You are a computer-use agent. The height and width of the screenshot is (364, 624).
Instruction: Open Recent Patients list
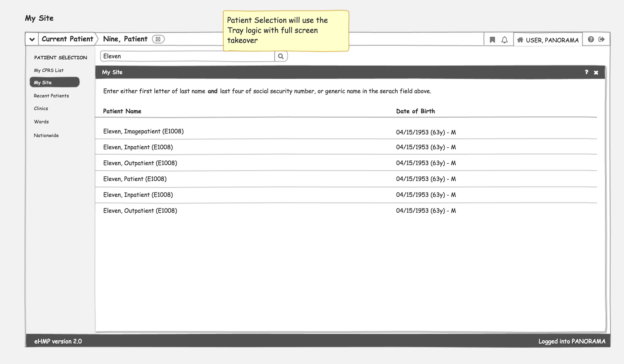(x=51, y=96)
